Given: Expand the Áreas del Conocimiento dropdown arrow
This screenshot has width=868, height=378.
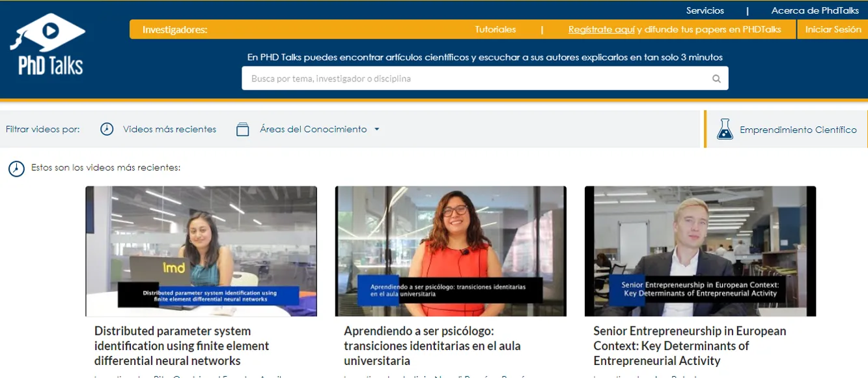Looking at the screenshot, I should tap(376, 129).
